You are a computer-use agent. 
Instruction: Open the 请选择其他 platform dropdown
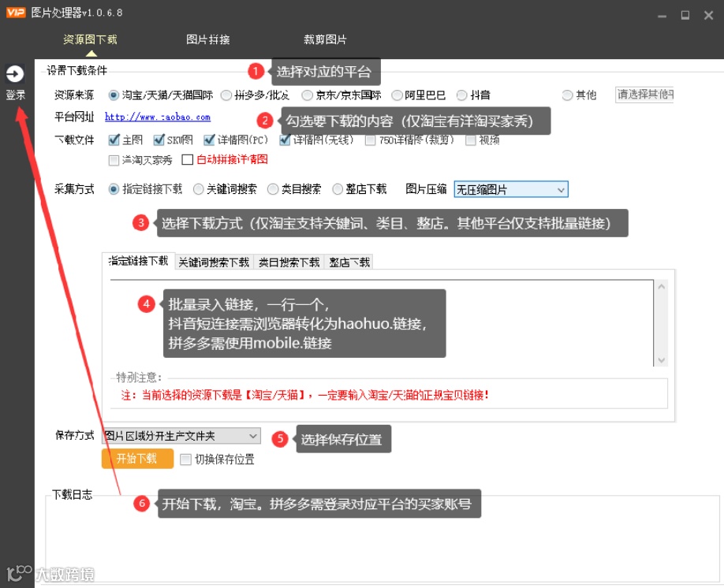click(x=644, y=95)
